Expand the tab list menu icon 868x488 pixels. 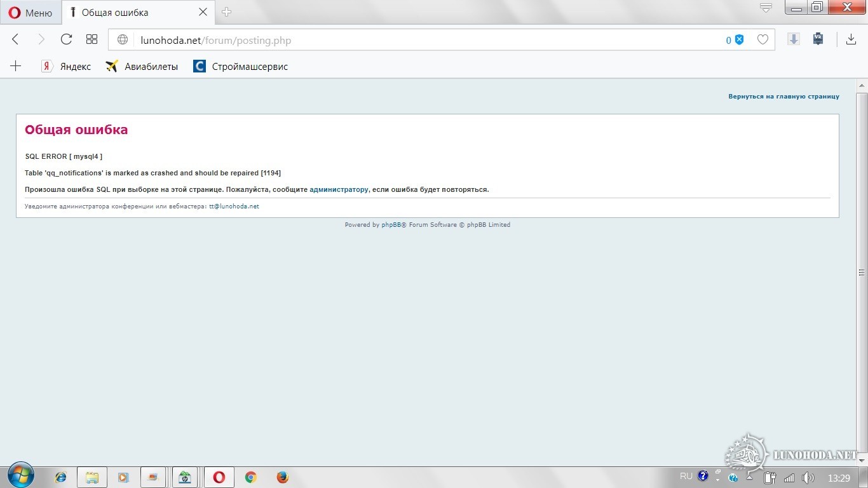point(766,8)
